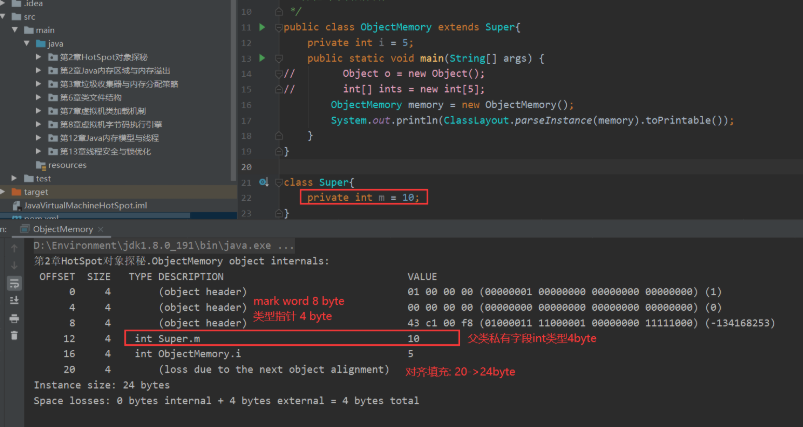This screenshot has width=803, height=427.
Task: Collapse the java source folder
Action: coord(27,44)
